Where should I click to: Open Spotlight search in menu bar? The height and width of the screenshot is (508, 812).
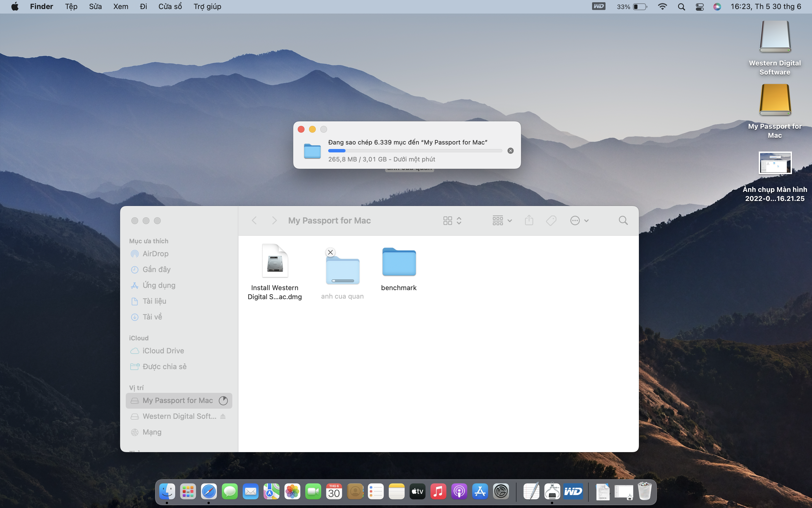[681, 6]
